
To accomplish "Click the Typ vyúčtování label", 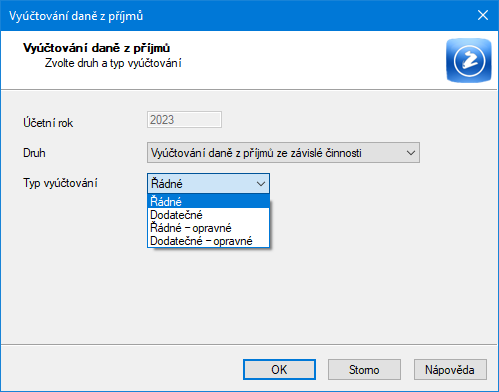I will (x=60, y=183).
